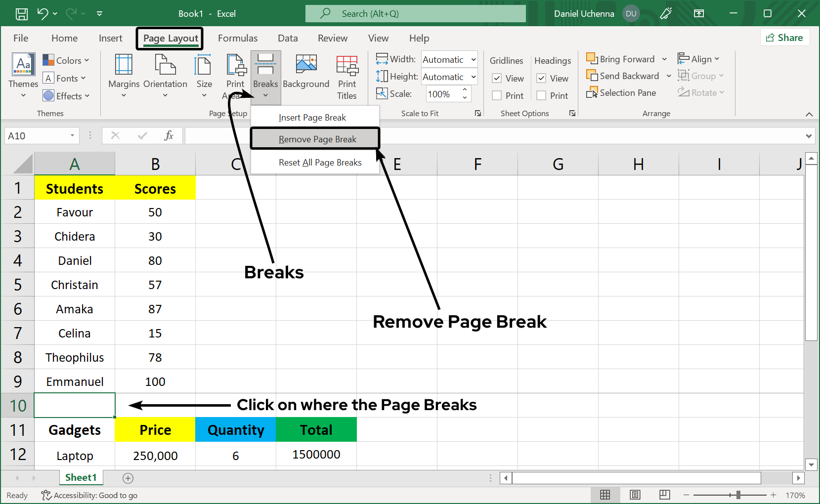Expand the Fonts dropdown

click(x=83, y=78)
